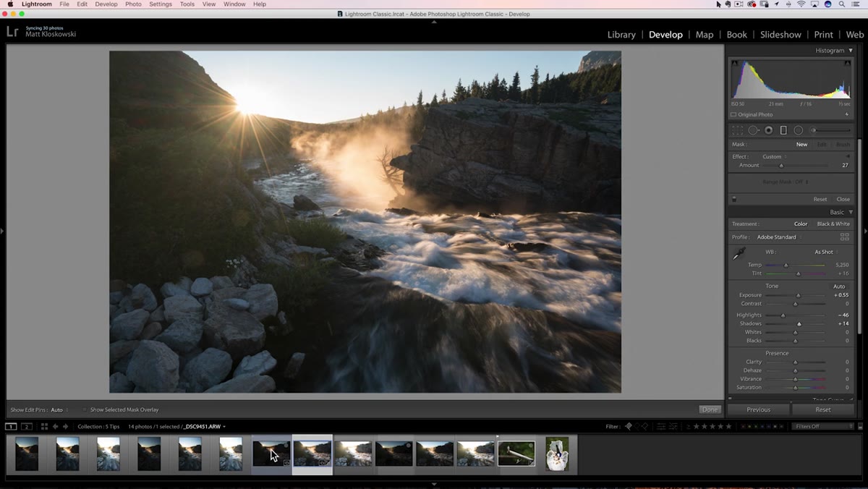Open the Develop menu
Image resolution: width=868 pixels, height=489 pixels.
click(x=106, y=4)
